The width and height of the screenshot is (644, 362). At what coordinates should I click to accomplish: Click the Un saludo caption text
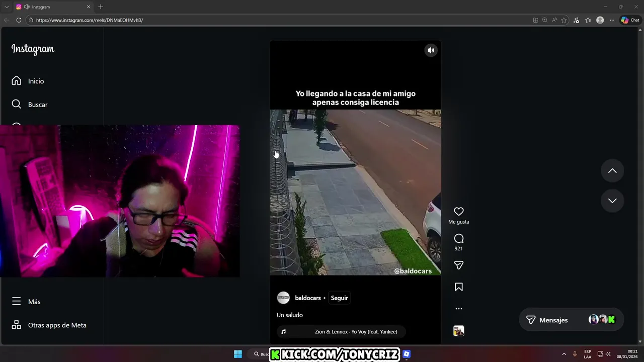(290, 315)
